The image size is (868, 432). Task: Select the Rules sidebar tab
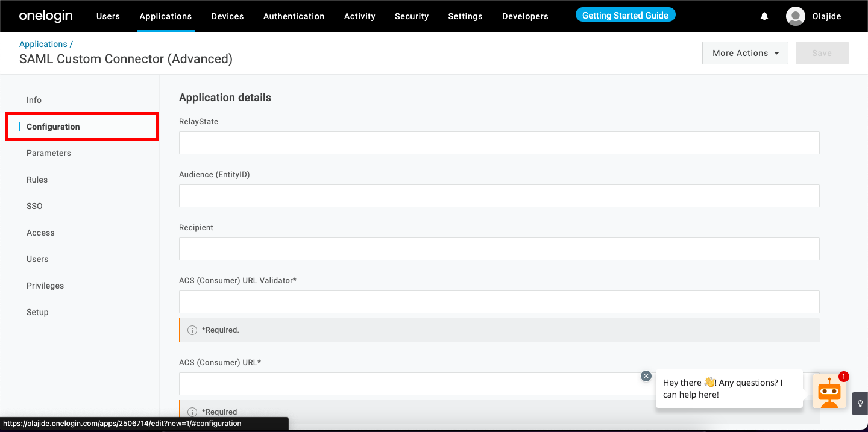pyautogui.click(x=37, y=180)
